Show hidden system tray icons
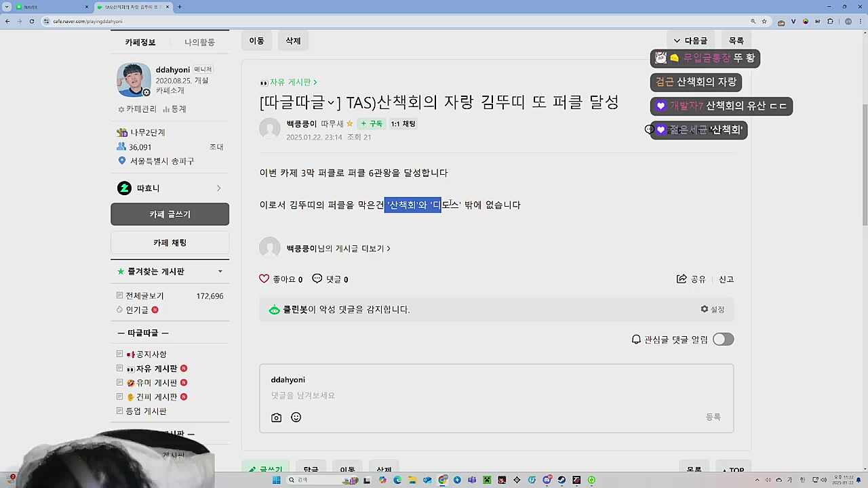The height and width of the screenshot is (488, 868). (757, 480)
